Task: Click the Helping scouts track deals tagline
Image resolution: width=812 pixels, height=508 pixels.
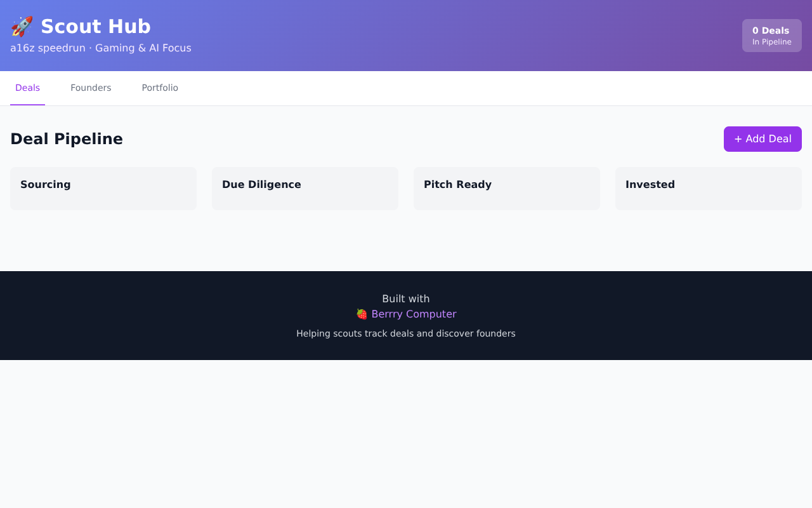Action: click(x=406, y=333)
